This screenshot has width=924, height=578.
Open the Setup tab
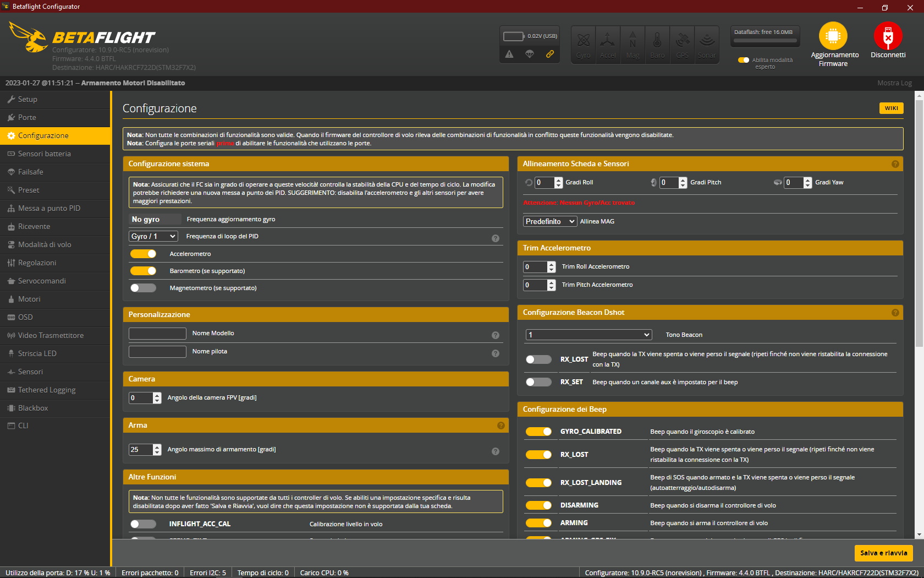point(55,100)
